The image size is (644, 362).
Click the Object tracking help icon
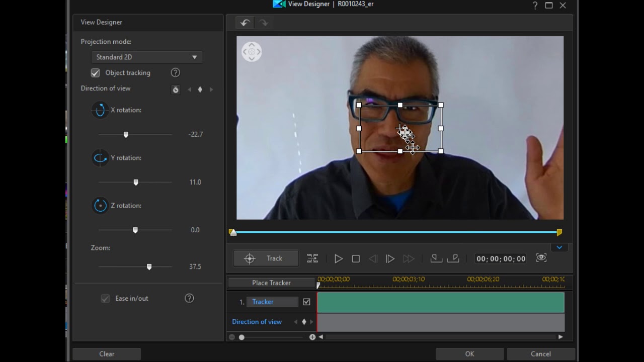pos(175,73)
